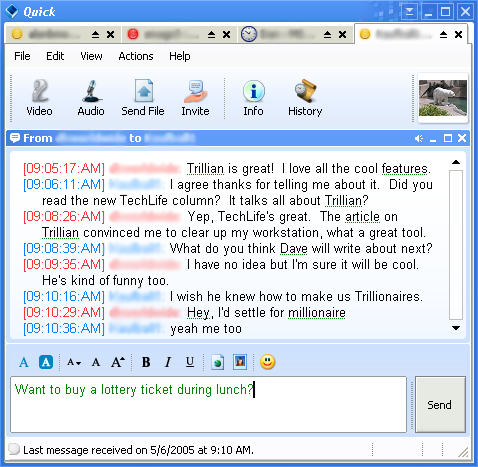Image resolution: width=478 pixels, height=467 pixels.
Task: Choose text background color with the highlighted A
Action: click(46, 362)
